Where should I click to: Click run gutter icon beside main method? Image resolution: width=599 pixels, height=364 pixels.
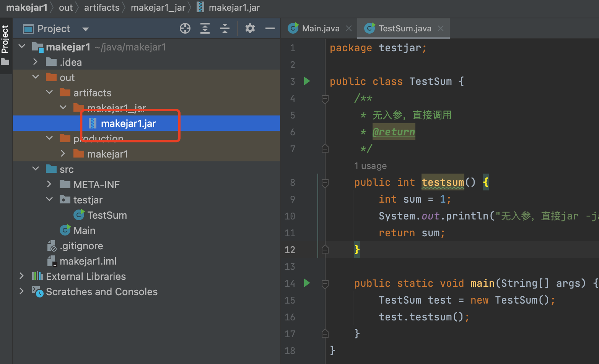tap(307, 283)
